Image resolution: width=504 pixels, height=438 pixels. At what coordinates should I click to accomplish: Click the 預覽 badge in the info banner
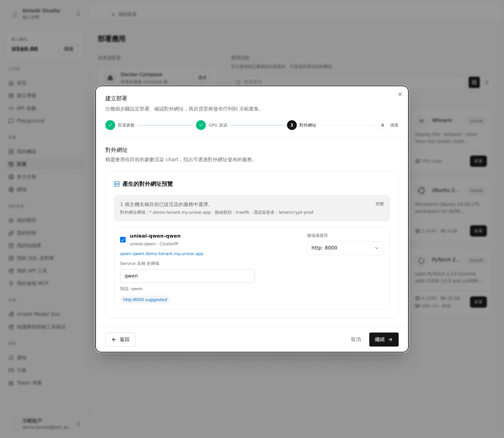379,204
